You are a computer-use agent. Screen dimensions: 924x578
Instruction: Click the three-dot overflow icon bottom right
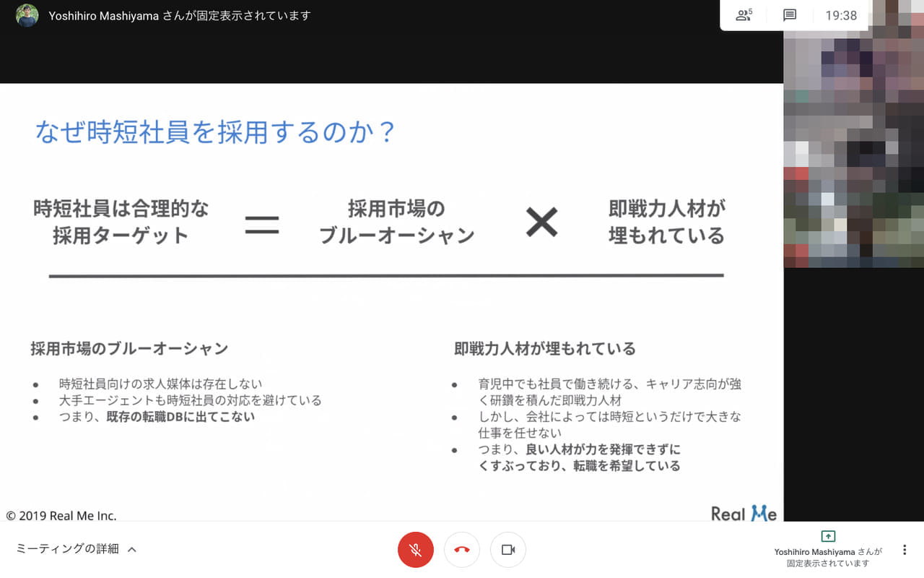[x=905, y=551]
